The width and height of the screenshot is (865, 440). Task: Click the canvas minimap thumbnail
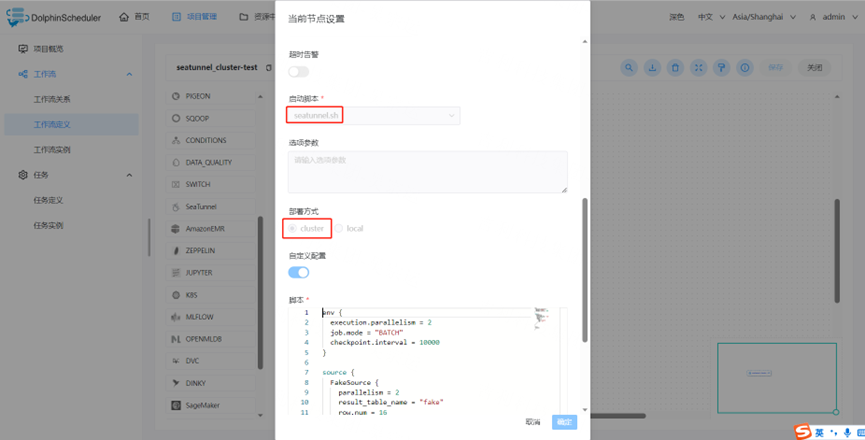click(x=777, y=378)
